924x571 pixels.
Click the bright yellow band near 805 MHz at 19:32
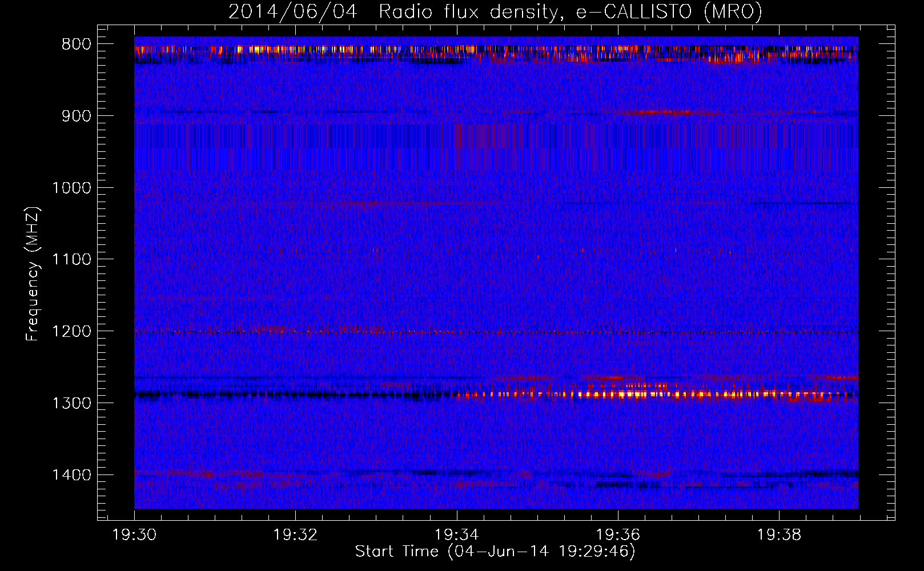click(x=295, y=50)
